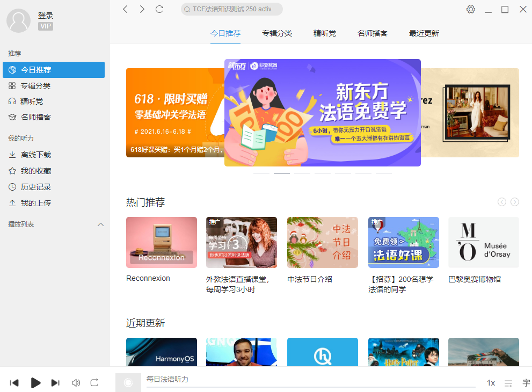Mute the volume speaker icon
Image resolution: width=532 pixels, height=392 pixels.
(76, 383)
